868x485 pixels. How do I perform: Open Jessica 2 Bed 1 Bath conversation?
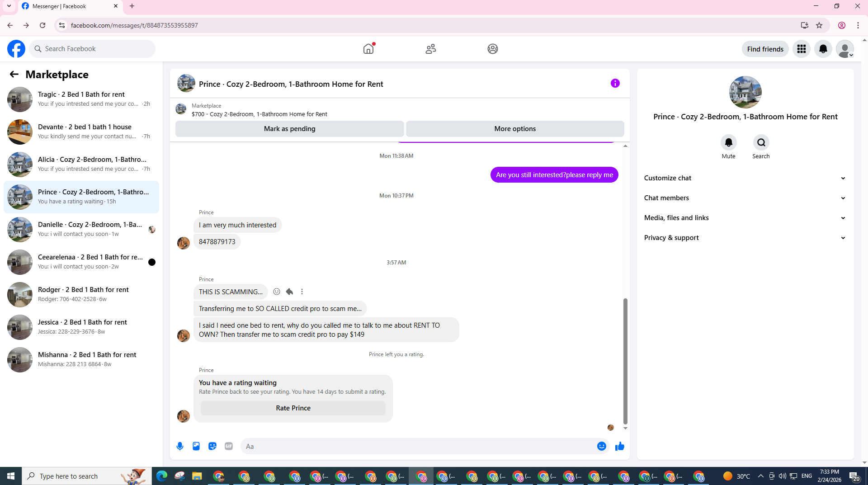pyautogui.click(x=81, y=327)
